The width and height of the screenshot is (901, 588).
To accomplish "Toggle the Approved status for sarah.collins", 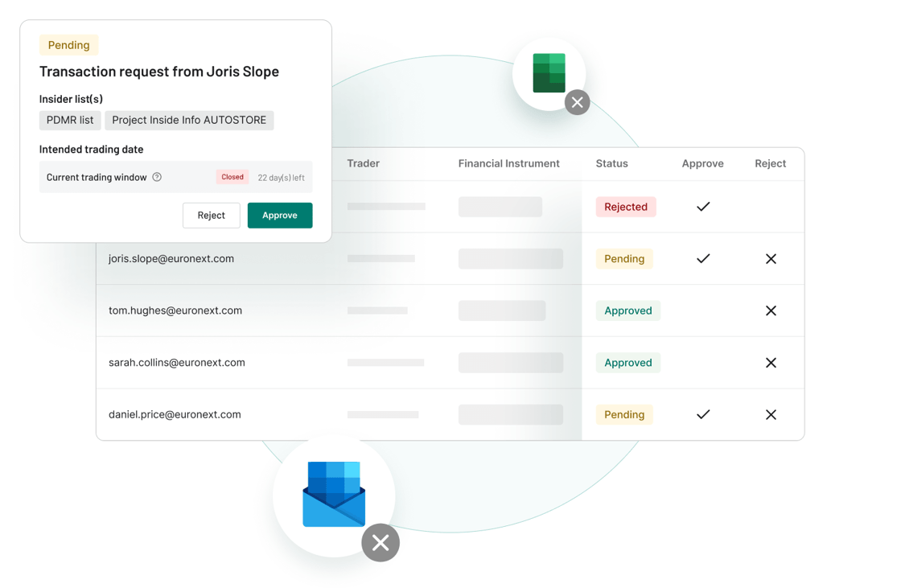I will [627, 362].
